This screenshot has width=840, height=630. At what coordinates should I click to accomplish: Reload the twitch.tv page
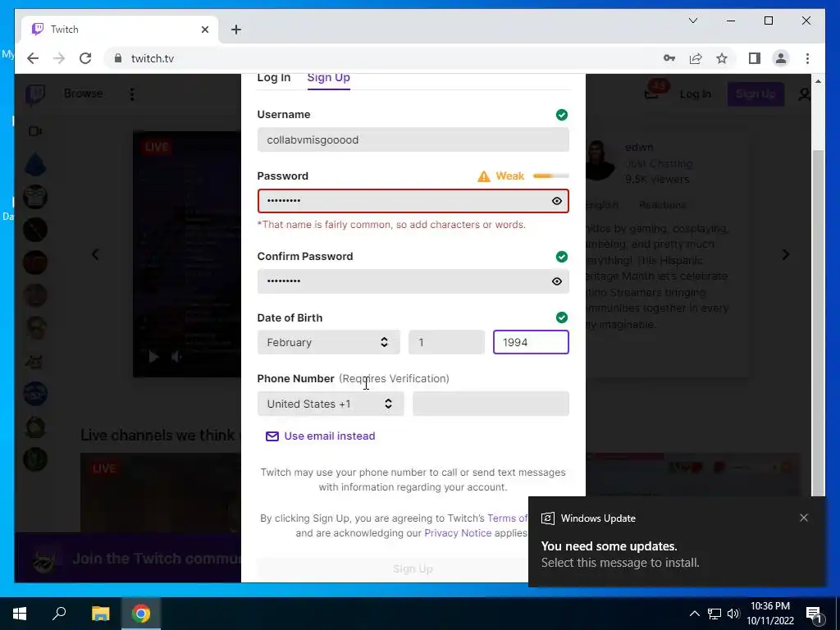click(85, 58)
